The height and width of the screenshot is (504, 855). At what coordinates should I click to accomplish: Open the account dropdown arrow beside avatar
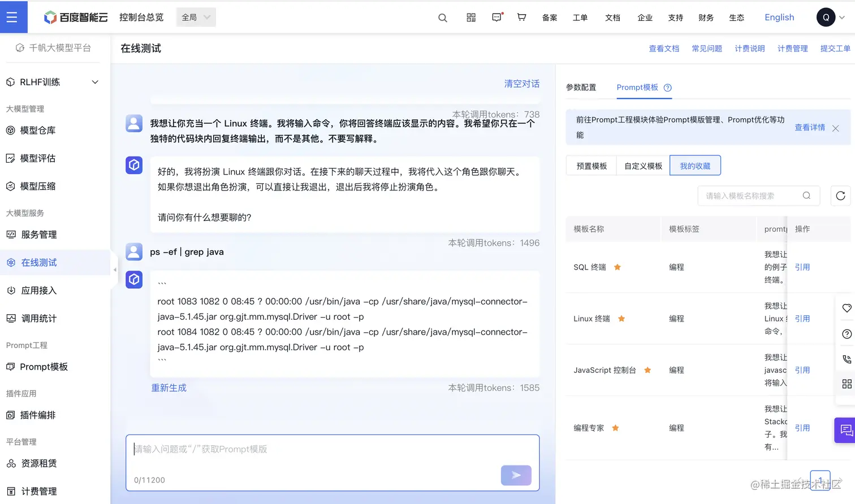pos(842,18)
